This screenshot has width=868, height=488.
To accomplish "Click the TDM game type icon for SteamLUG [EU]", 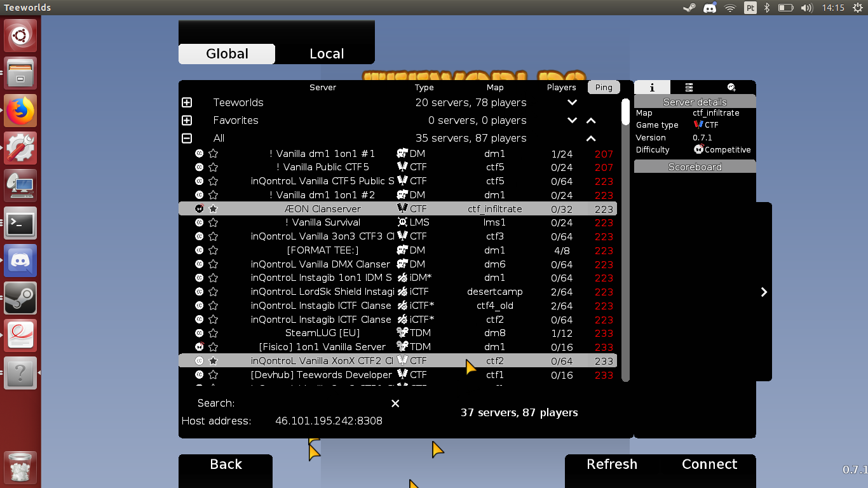I will 402,333.
